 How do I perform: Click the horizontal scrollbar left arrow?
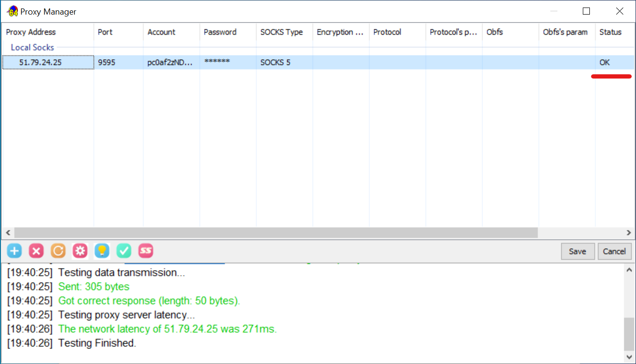click(x=8, y=233)
